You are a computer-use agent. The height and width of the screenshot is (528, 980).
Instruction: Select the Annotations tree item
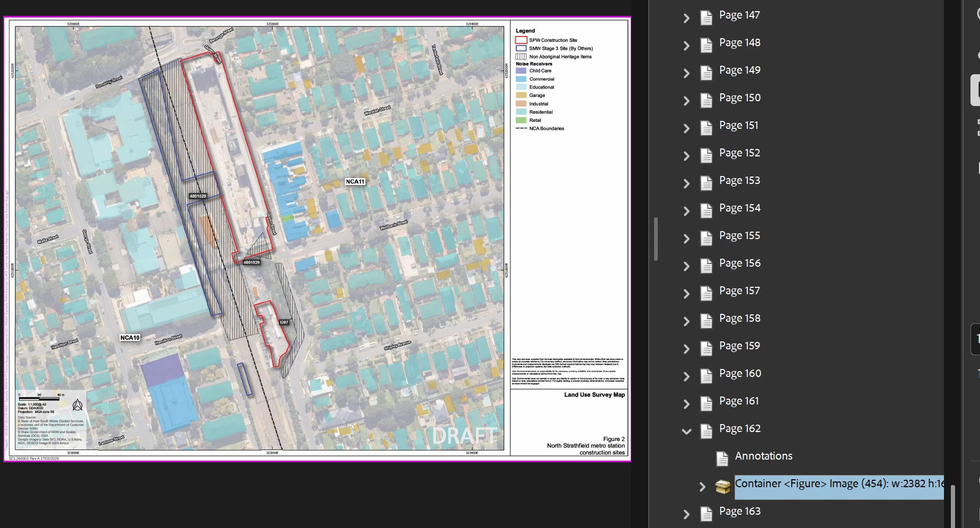[764, 456]
